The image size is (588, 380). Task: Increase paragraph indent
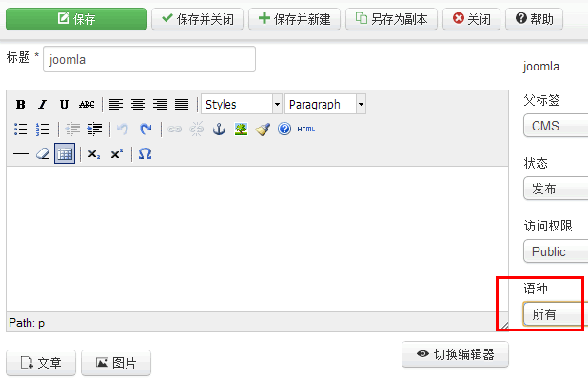click(x=94, y=130)
